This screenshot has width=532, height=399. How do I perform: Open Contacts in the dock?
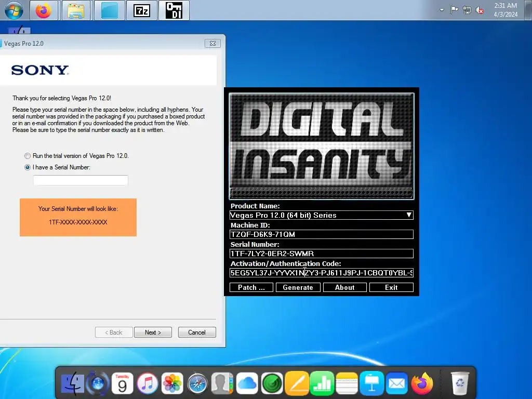[222, 383]
